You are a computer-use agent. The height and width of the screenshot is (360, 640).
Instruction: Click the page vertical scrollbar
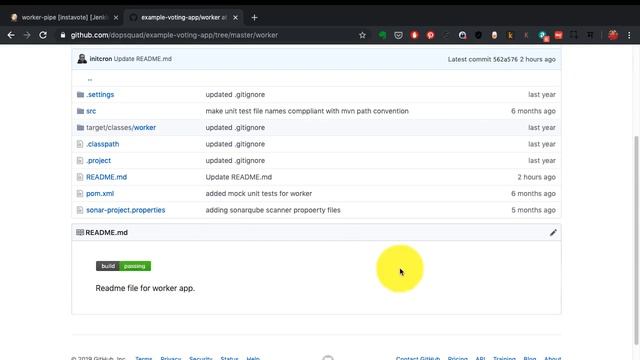(x=636, y=240)
